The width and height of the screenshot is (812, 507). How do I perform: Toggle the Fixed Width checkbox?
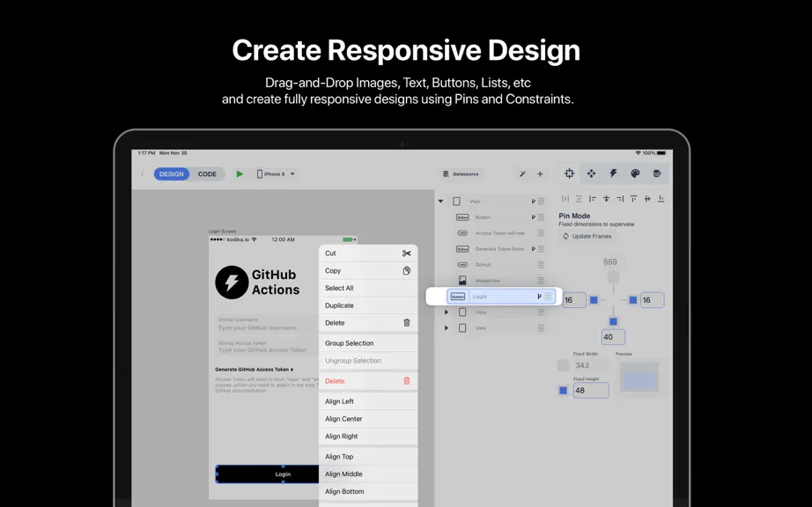(563, 365)
